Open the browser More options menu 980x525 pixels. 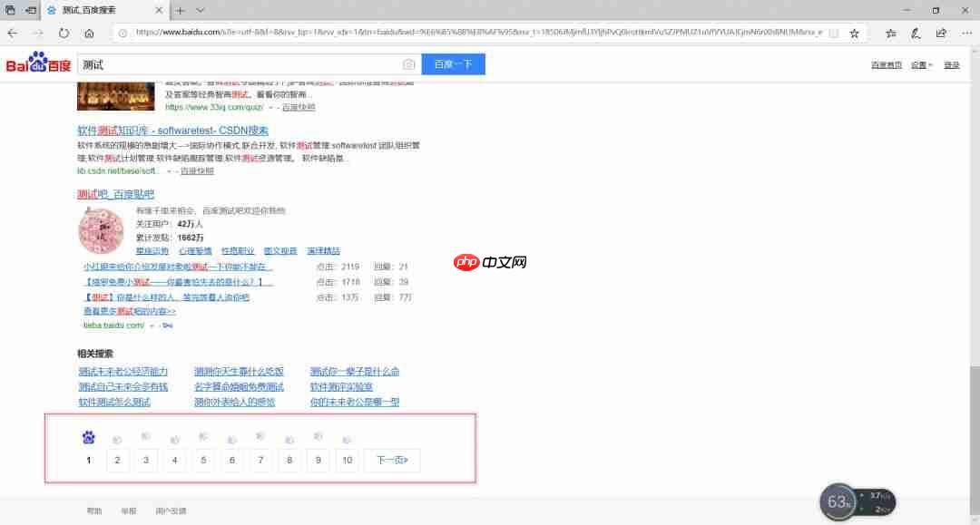pos(965,33)
